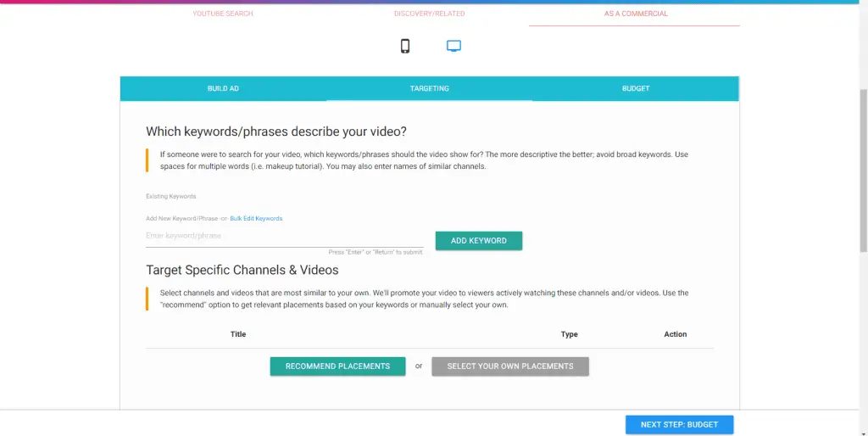This screenshot has height=436, width=868.
Task: Open the Budget step tab
Action: point(636,88)
